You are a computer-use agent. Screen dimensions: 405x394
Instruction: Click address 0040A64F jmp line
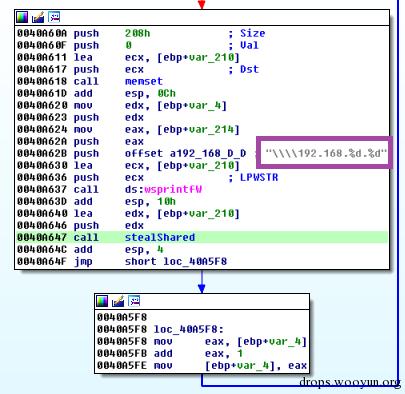(122, 261)
